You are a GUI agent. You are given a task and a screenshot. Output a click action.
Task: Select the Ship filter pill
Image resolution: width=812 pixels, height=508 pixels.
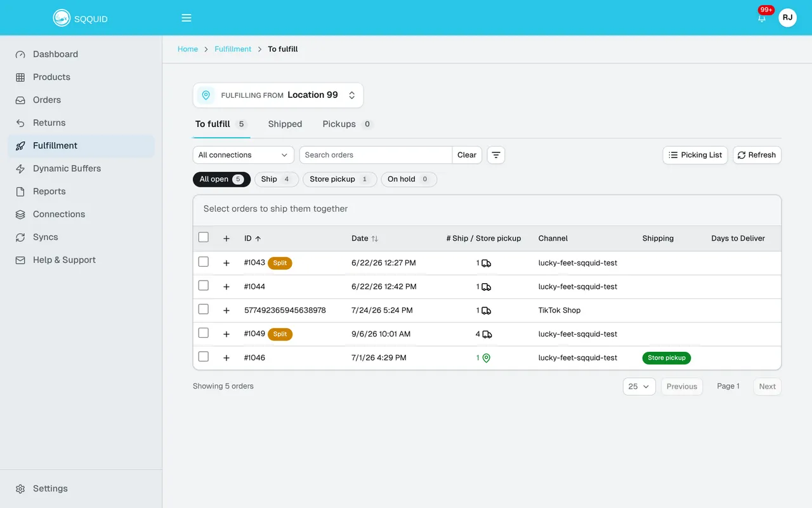tap(276, 179)
